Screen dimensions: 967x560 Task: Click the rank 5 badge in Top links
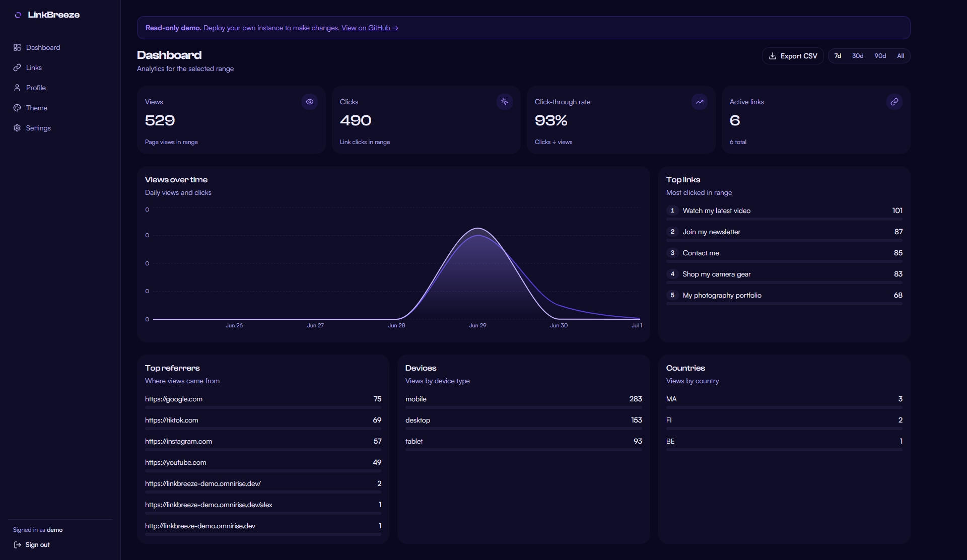pyautogui.click(x=672, y=295)
